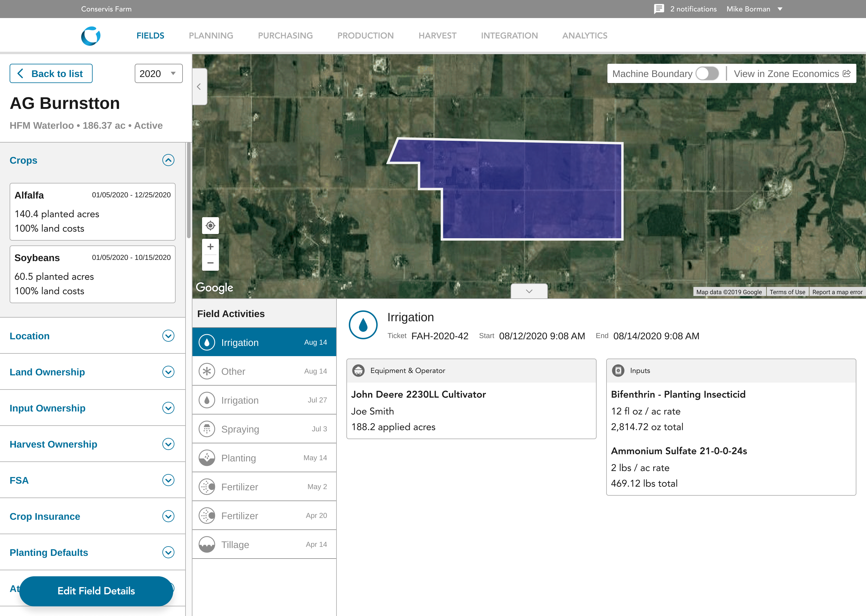Open the HARVEST tab
The height and width of the screenshot is (616, 866).
(x=437, y=36)
